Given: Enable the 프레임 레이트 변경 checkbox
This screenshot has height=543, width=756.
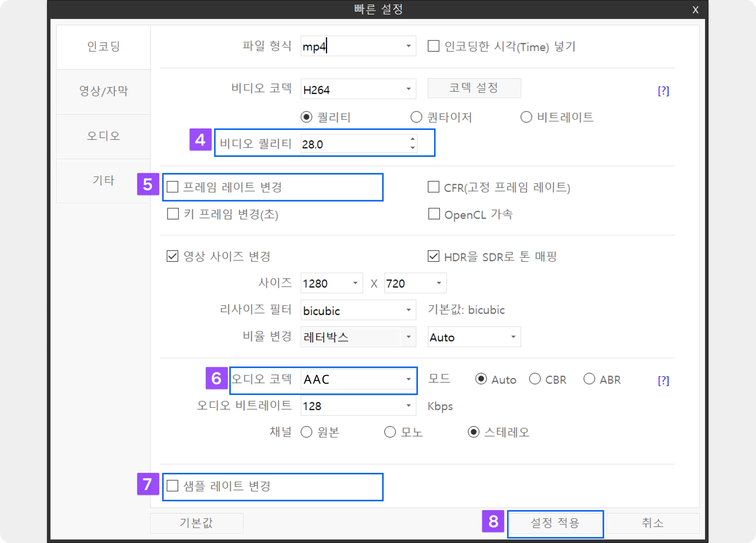Looking at the screenshot, I should (173, 187).
